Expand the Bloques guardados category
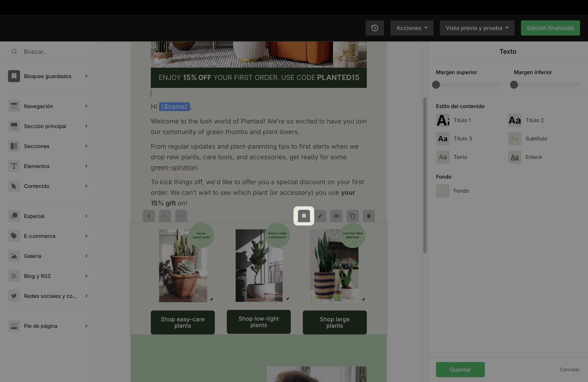 [48, 76]
